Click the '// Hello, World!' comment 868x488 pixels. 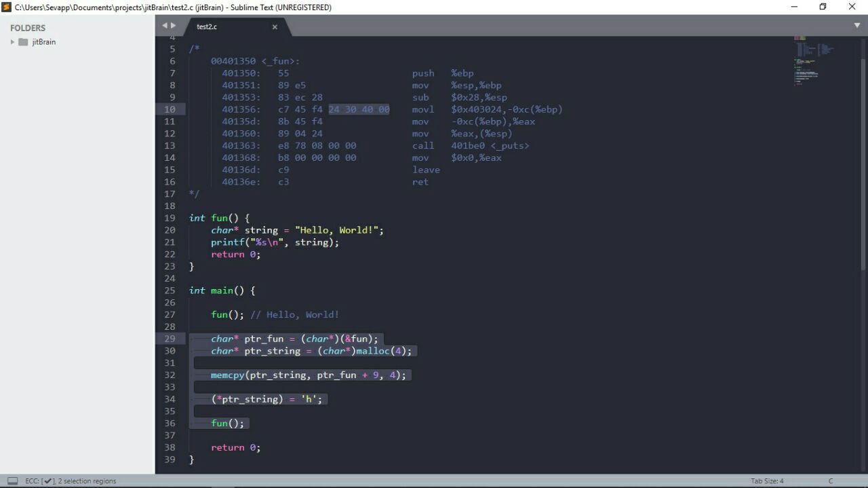pyautogui.click(x=294, y=314)
